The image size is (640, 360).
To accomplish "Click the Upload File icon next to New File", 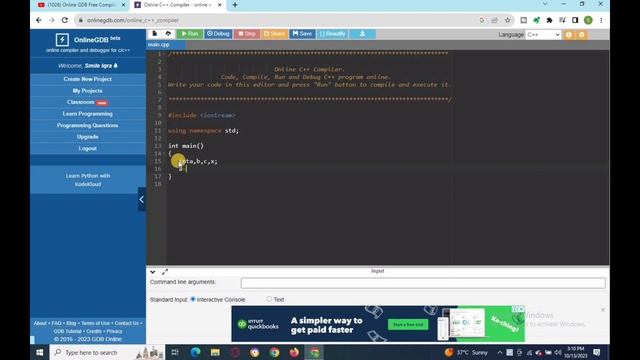I will 168,34.
